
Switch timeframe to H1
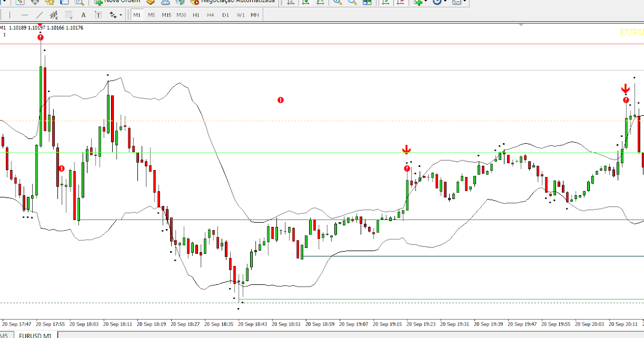pos(195,15)
